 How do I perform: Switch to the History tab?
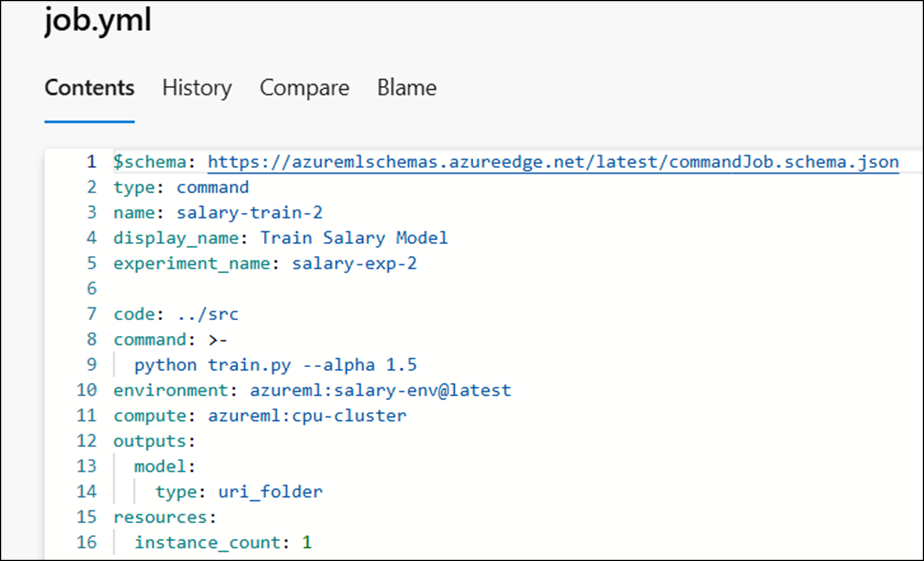click(x=197, y=88)
